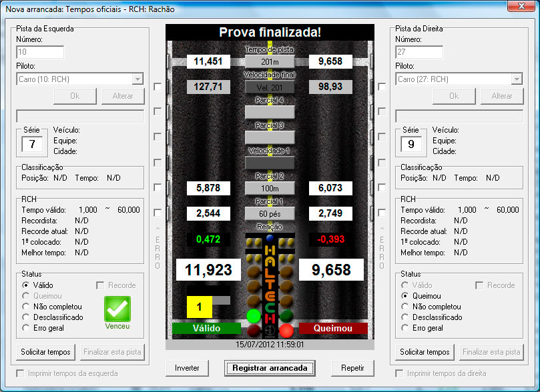Image resolution: width=540 pixels, height=392 pixels.
Task: Click the left lane Número field
Action: tap(40, 52)
